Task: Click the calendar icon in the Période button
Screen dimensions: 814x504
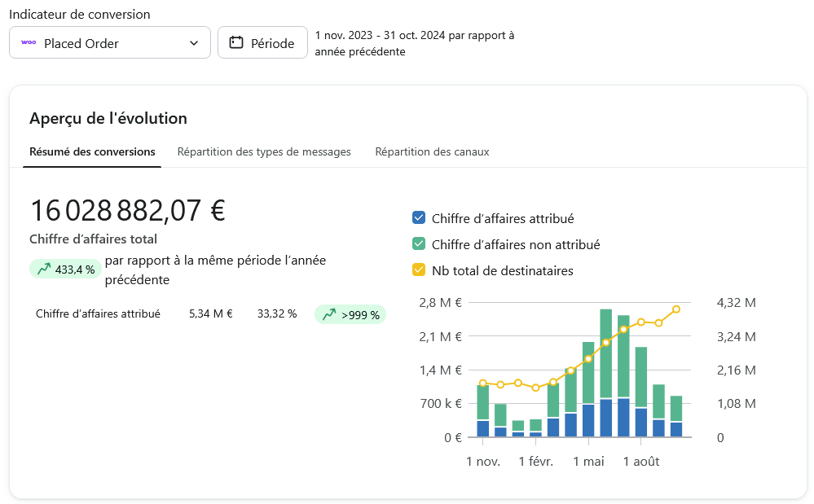Action: tap(235, 42)
